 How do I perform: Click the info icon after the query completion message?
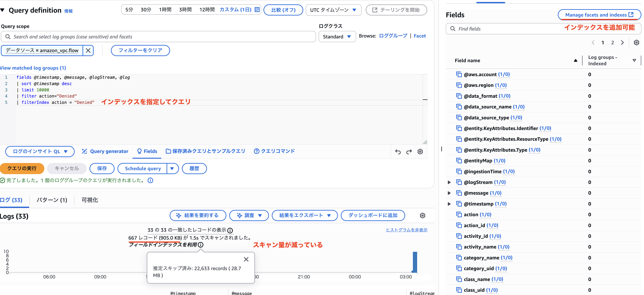[x=150, y=180]
